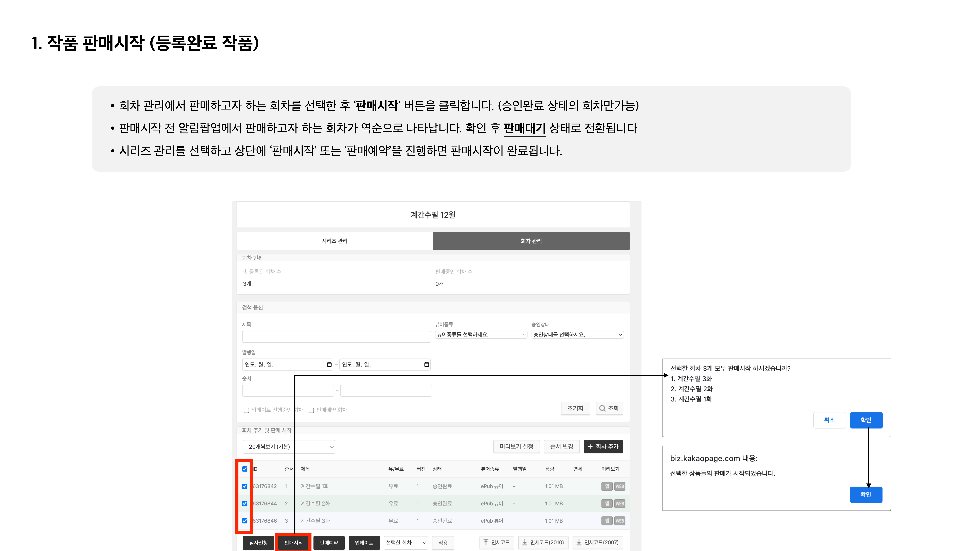Viewport: 980px width, 551px height.
Task: Click the first 순서 range input field
Action: [288, 390]
